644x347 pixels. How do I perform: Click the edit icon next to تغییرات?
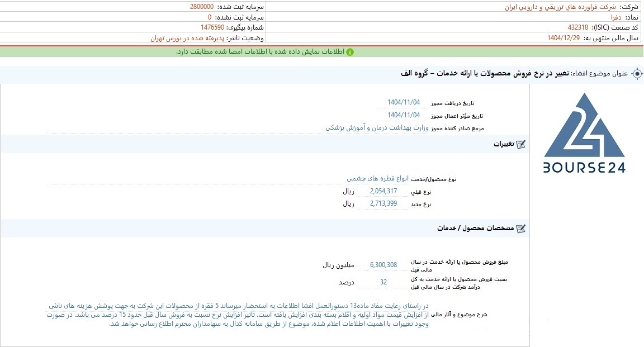(521, 144)
